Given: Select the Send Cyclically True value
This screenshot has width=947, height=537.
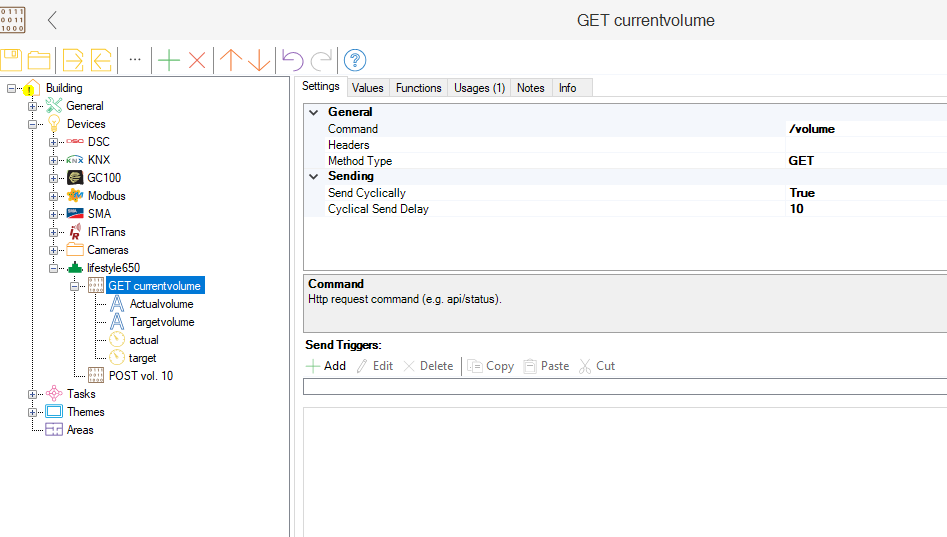Looking at the screenshot, I should pos(801,193).
